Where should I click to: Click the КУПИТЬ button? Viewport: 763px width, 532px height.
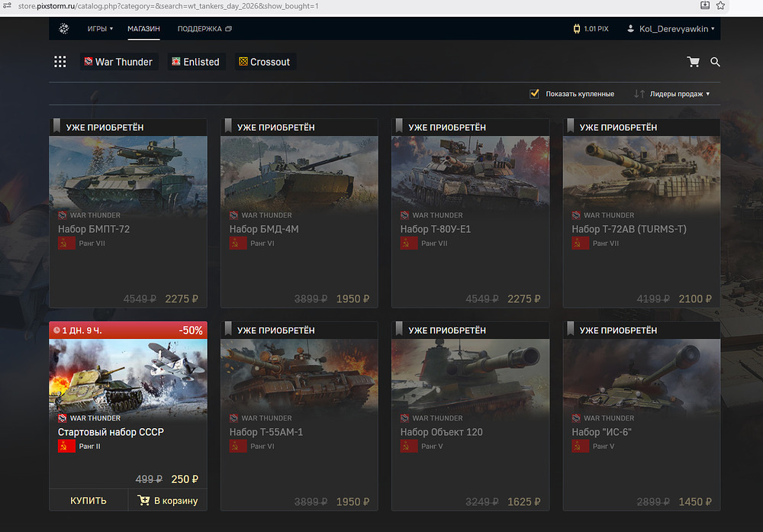tap(89, 501)
